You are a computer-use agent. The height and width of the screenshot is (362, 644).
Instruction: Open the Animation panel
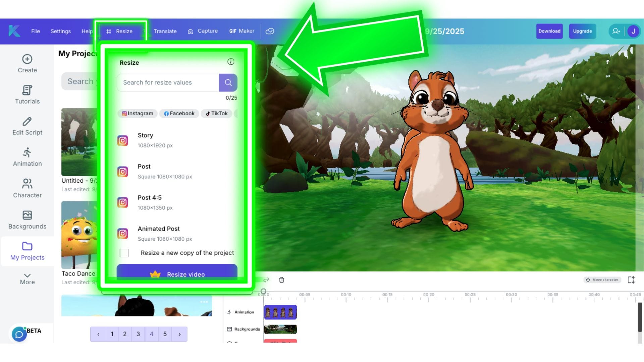tap(27, 157)
